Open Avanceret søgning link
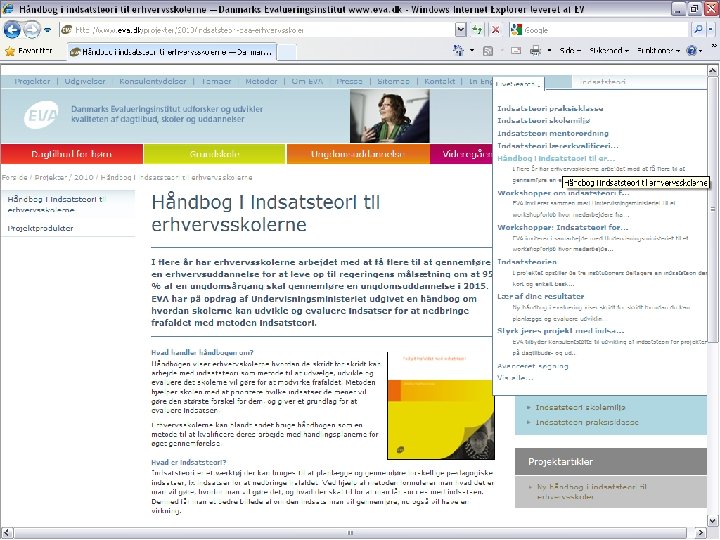Screen dimensions: 720x540 [533, 366]
